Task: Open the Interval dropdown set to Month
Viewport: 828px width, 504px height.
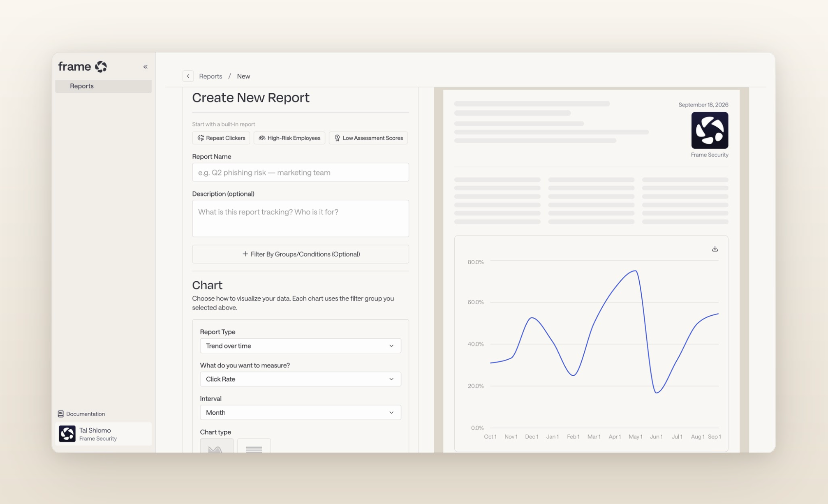Action: pos(301,412)
